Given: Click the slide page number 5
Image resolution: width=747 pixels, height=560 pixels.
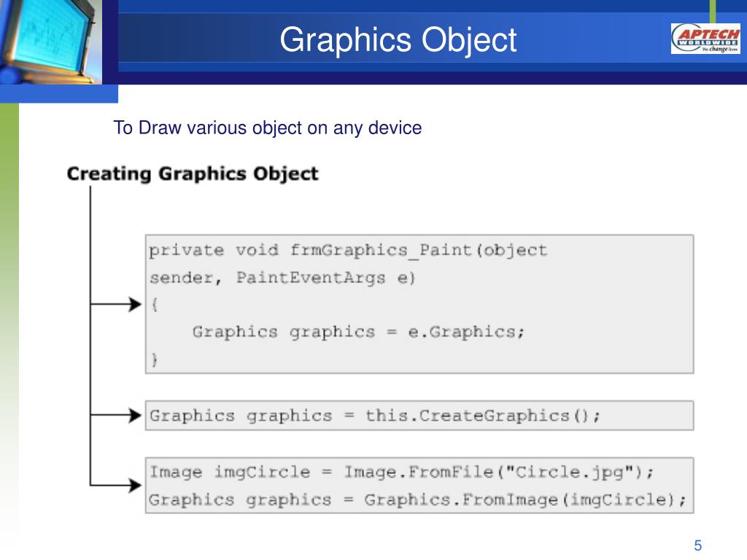Looking at the screenshot, I should click(698, 545).
